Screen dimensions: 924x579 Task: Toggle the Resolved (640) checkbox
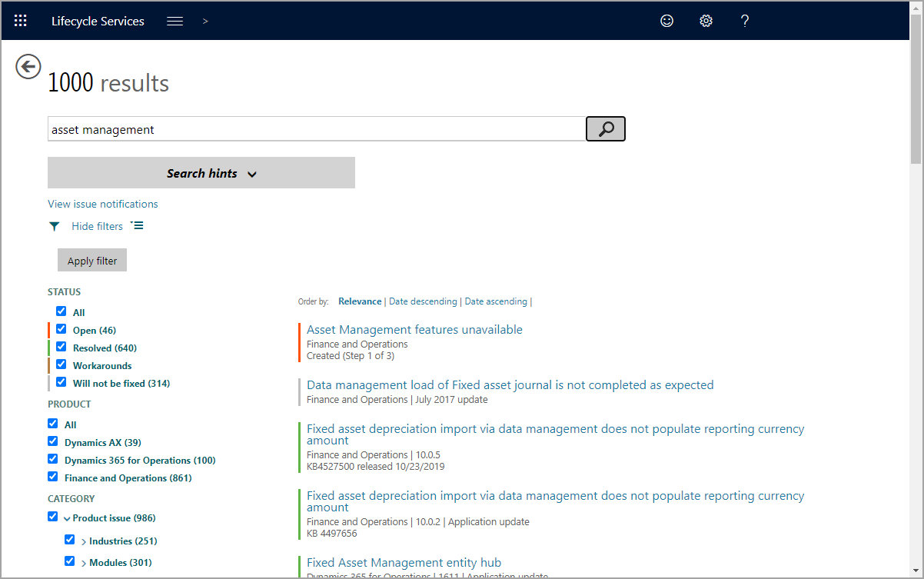click(x=61, y=347)
